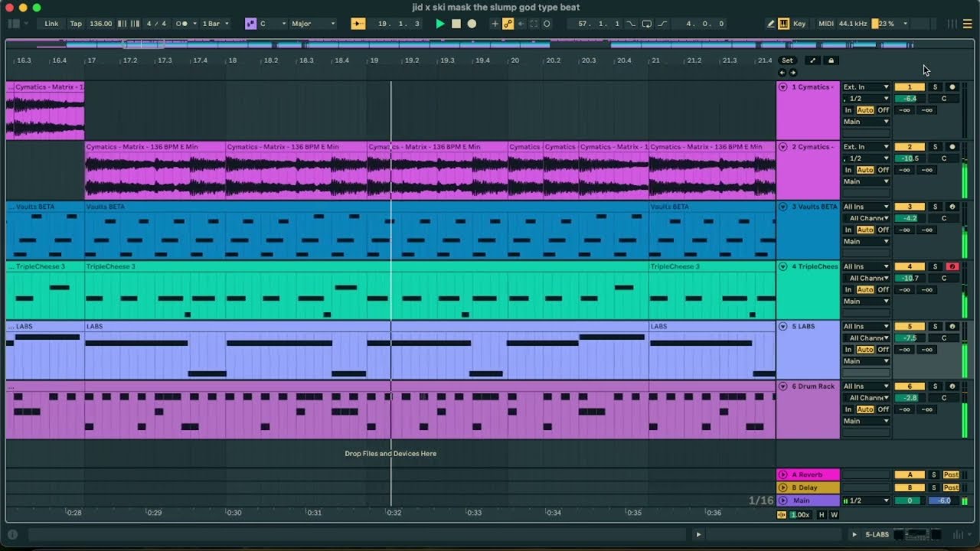Click the Set locator button

(x=787, y=60)
